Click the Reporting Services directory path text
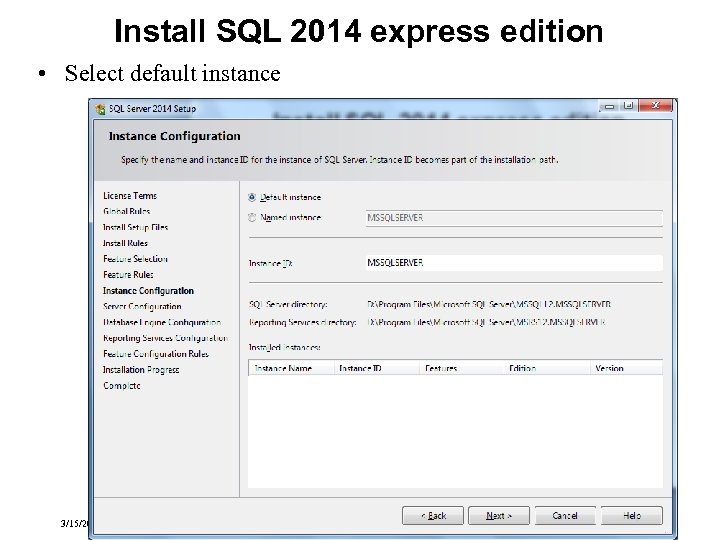Screen dimensions: 720x540 (x=486, y=322)
